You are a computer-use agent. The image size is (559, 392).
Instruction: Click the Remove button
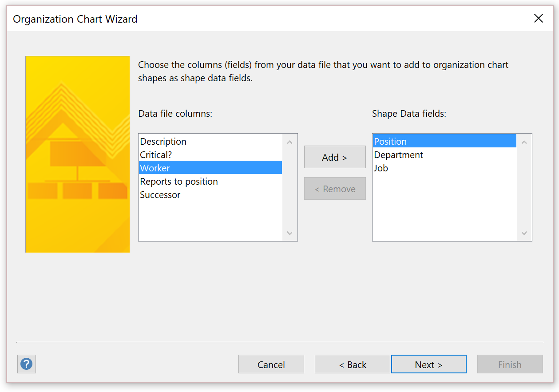[x=335, y=188]
